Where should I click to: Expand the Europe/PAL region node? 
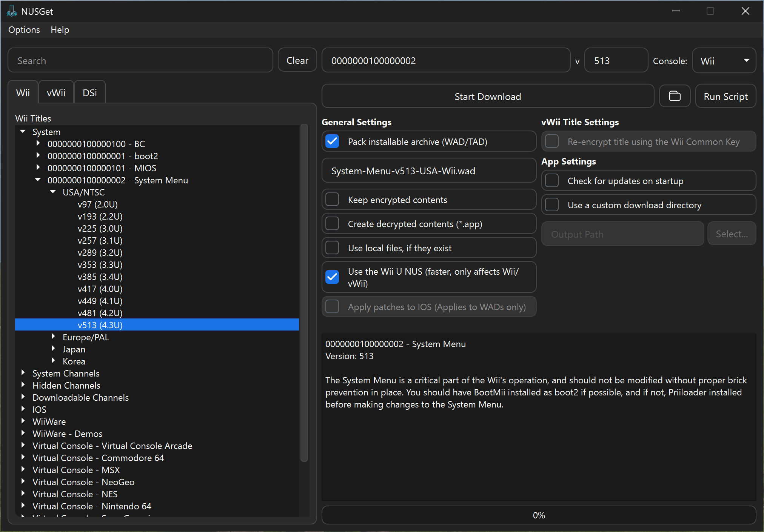[x=53, y=337]
